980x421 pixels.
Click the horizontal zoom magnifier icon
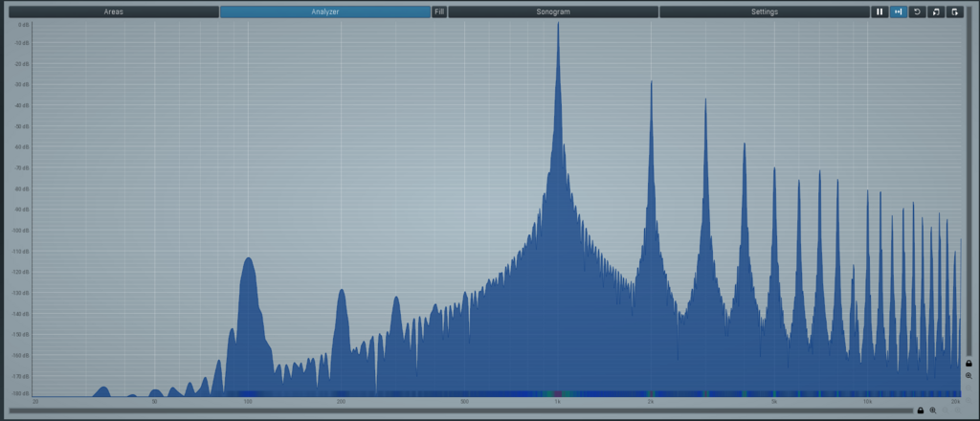click(932, 410)
